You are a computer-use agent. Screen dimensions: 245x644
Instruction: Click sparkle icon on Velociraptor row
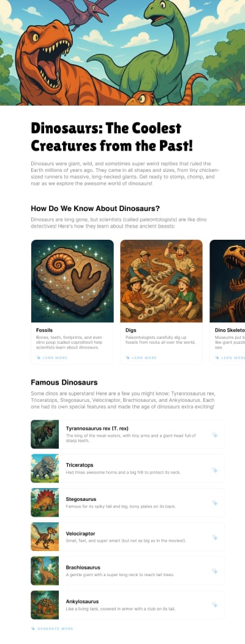214,537
